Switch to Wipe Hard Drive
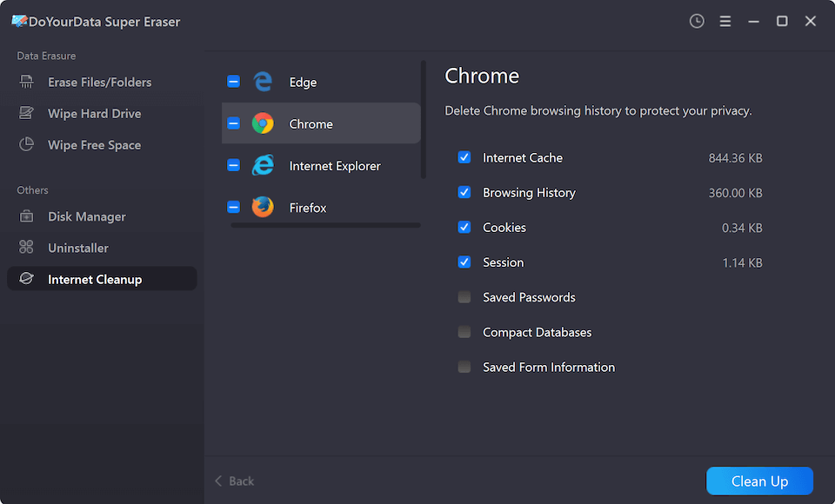Screen dimensions: 835x504 (94, 114)
